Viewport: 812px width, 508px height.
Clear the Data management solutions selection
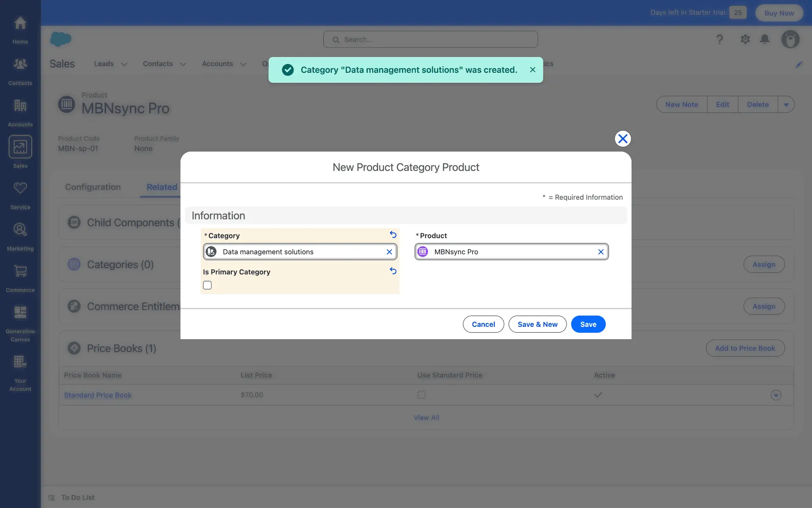tap(389, 252)
